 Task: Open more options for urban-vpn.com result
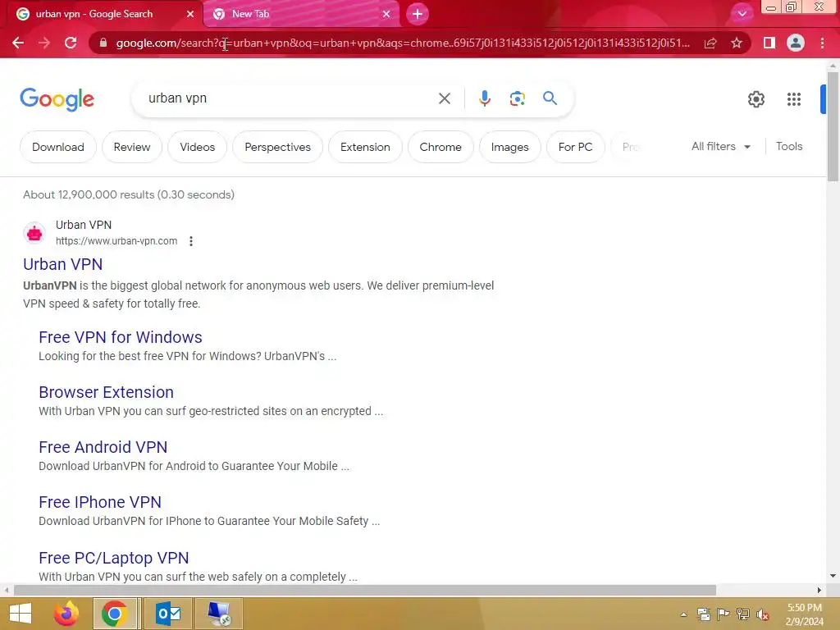click(191, 241)
